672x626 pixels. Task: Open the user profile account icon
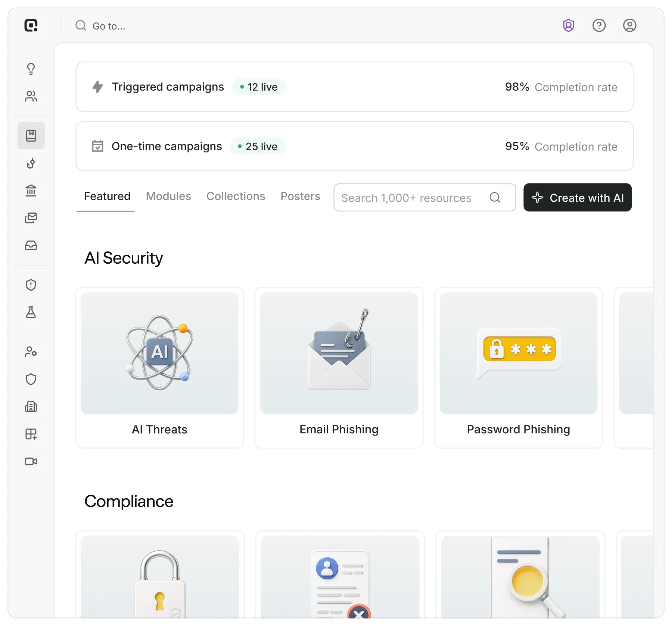pos(629,25)
